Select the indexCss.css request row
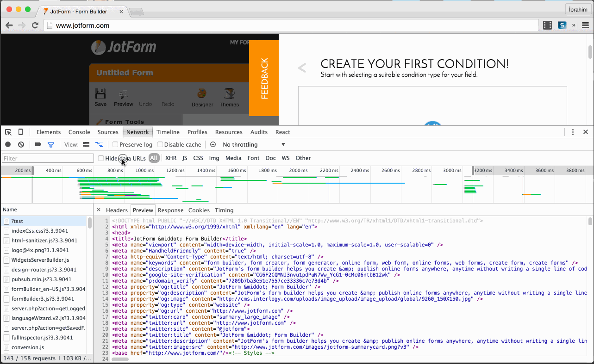This screenshot has height=364, width=594. click(x=44, y=231)
